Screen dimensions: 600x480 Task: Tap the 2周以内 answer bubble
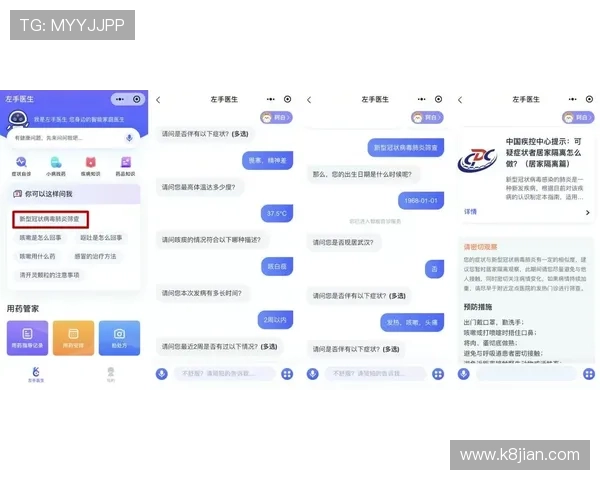pos(275,320)
